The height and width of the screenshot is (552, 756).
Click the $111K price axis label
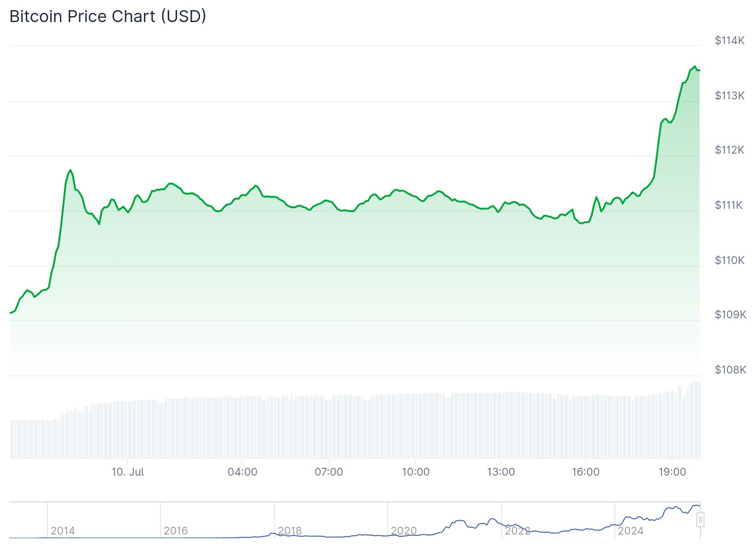(x=728, y=205)
